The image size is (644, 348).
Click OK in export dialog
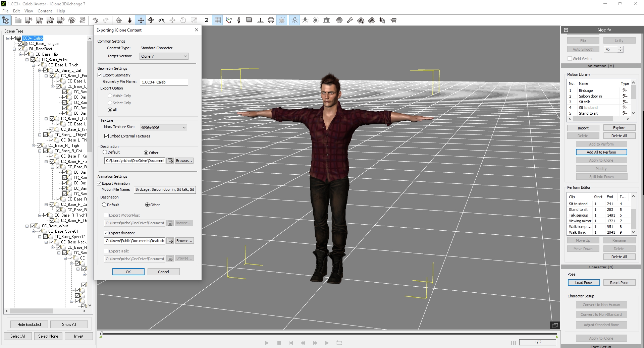click(x=128, y=272)
